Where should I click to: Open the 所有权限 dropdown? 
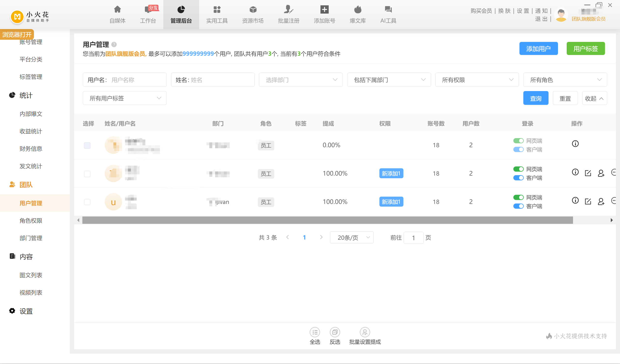pyautogui.click(x=477, y=80)
